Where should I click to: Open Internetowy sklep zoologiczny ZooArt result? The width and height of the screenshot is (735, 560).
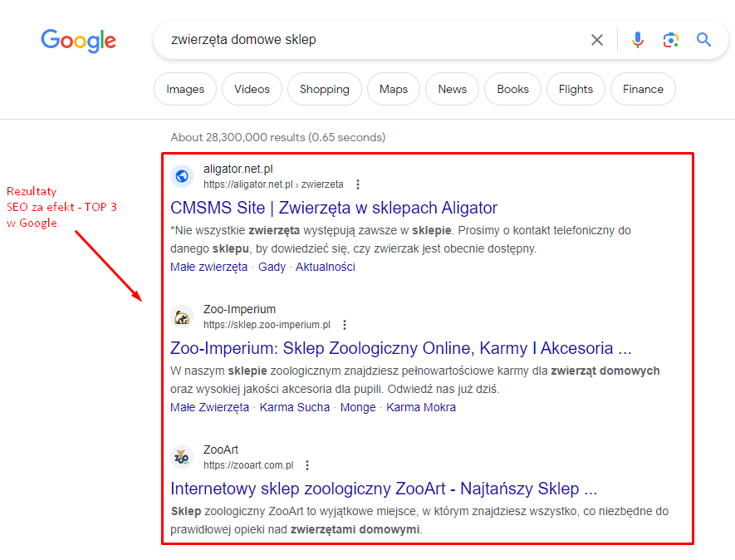384,489
